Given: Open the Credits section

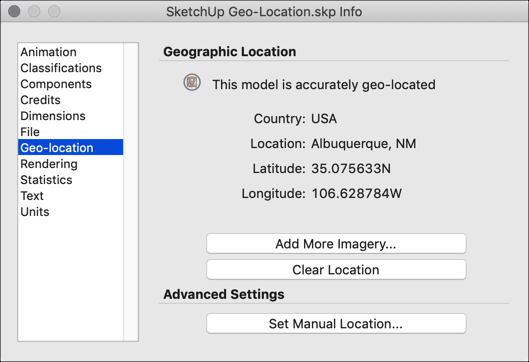Looking at the screenshot, I should (71, 100).
